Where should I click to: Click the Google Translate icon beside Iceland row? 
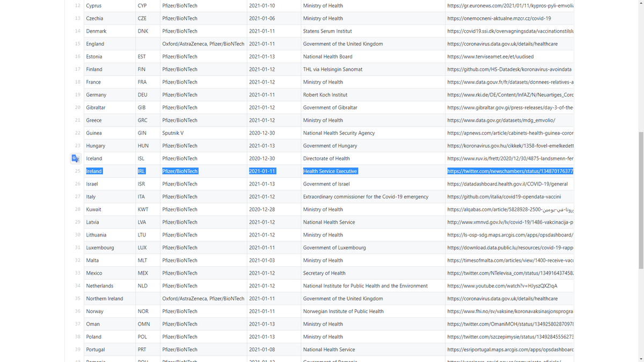tap(76, 158)
